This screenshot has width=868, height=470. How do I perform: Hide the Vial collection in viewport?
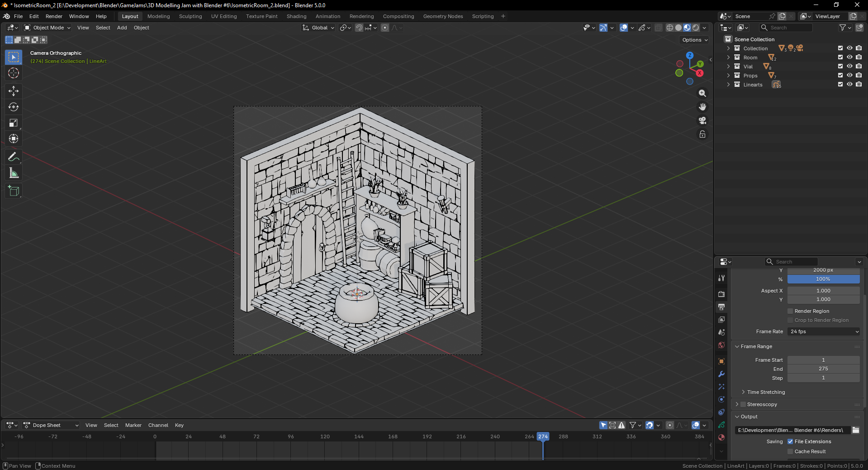[x=849, y=66]
